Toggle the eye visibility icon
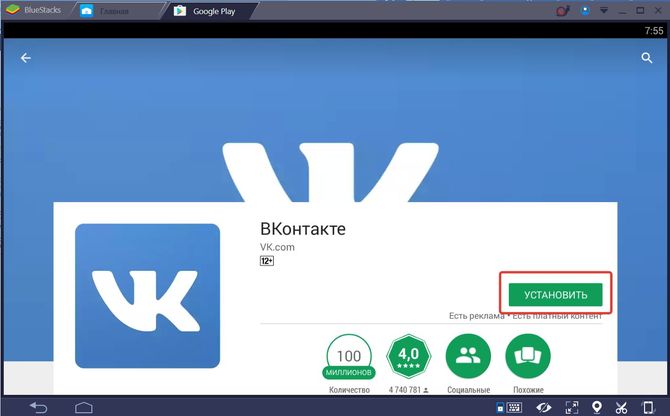The height and width of the screenshot is (416, 670). click(x=544, y=408)
